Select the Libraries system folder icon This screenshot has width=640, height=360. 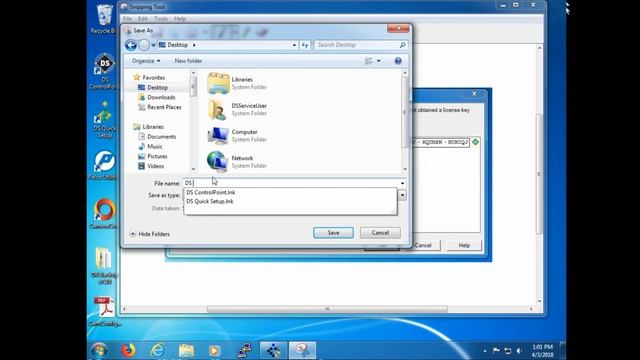pos(218,83)
